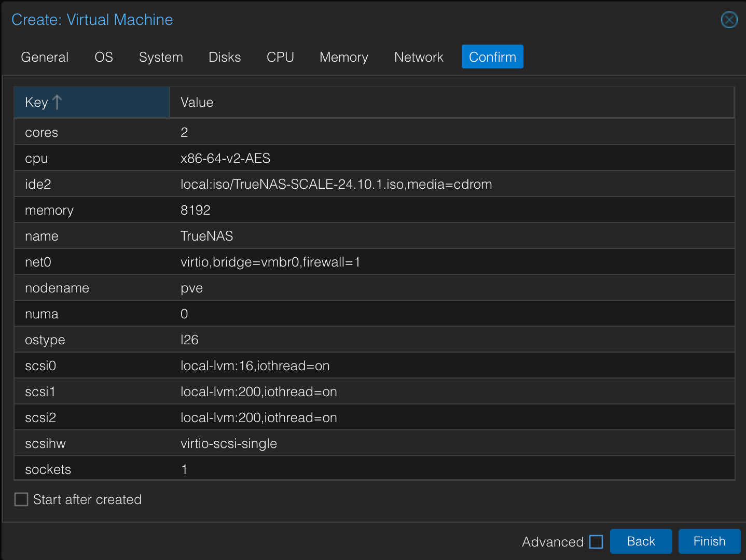Click the Back button
This screenshot has width=746, height=560.
(x=641, y=541)
